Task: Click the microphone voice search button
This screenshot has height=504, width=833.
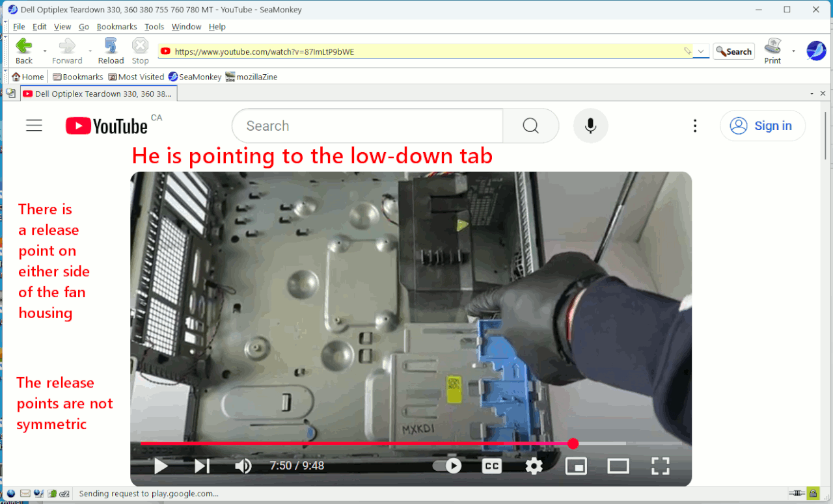Action: coord(591,126)
